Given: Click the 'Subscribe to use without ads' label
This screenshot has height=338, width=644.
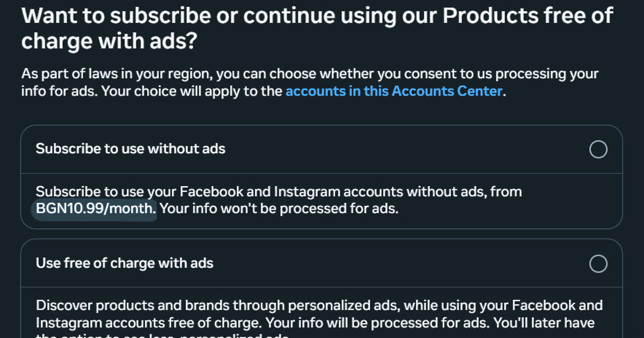Looking at the screenshot, I should (x=130, y=149).
